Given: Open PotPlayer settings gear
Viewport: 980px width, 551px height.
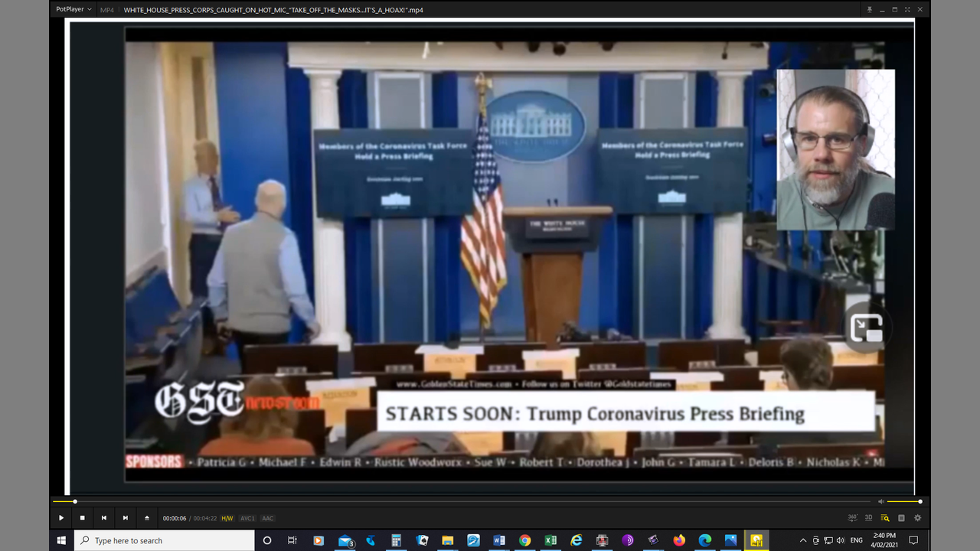Looking at the screenshot, I should pos(917,518).
